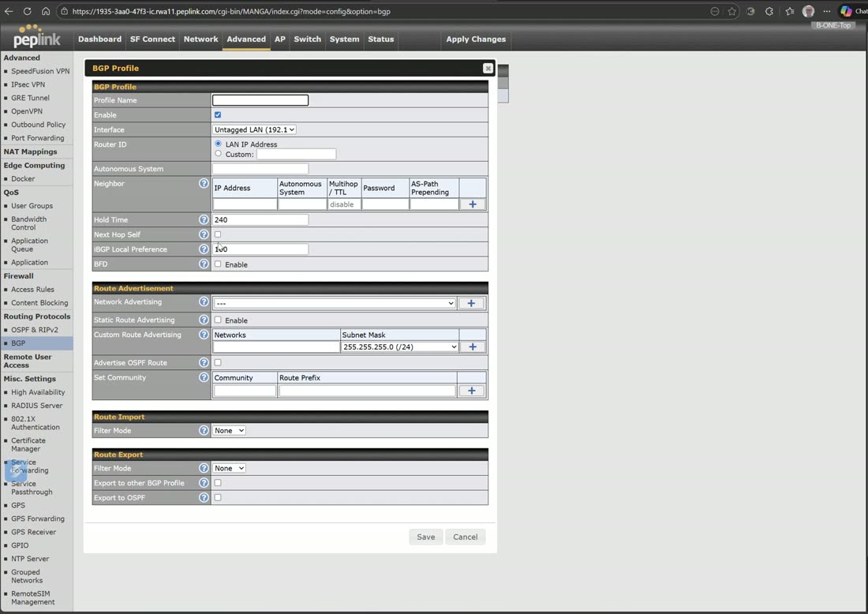Save the BGP profile
Viewport: 868px width, 614px height.
[425, 537]
